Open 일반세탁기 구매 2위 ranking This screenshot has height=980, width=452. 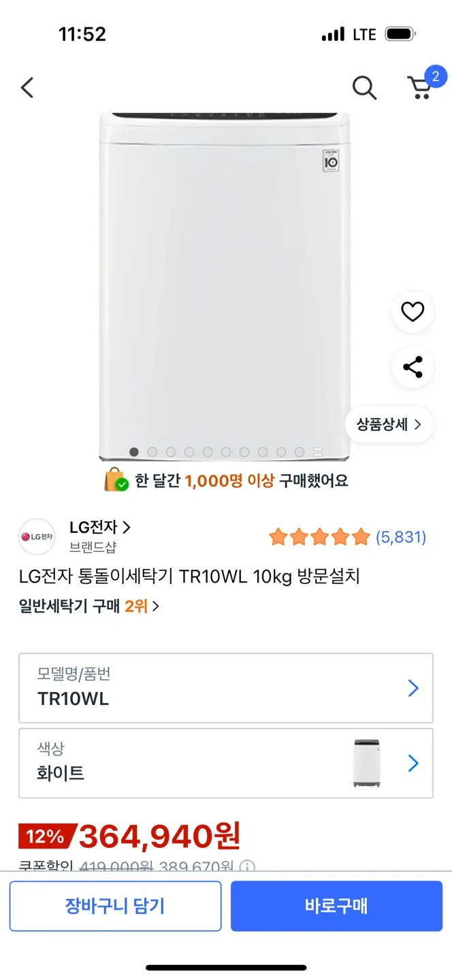89,606
